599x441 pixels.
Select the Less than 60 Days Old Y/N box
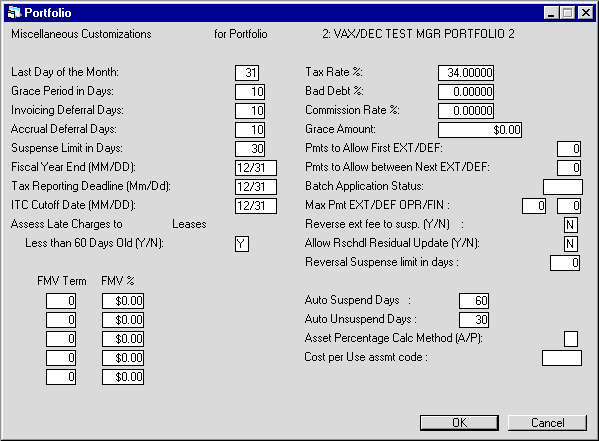coord(242,244)
